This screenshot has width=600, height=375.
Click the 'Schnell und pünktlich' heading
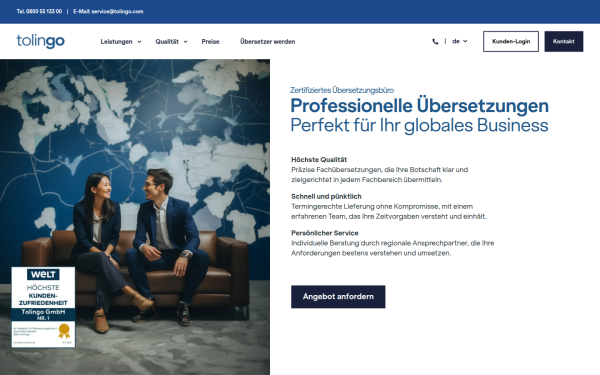(326, 196)
